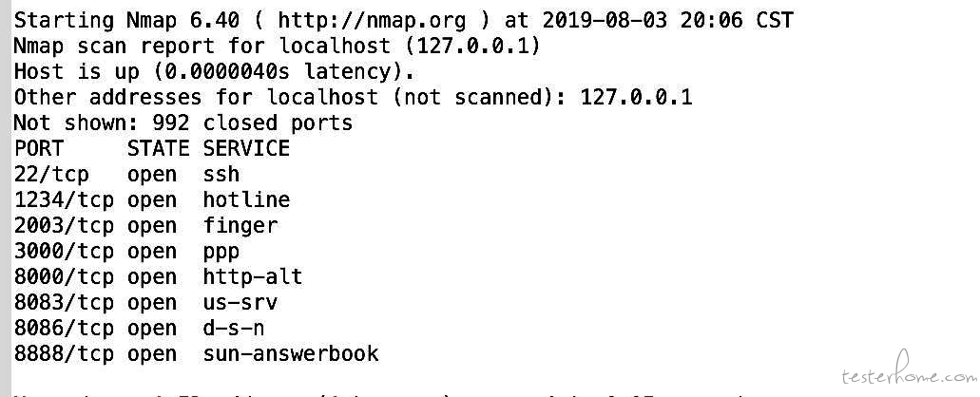This screenshot has height=397, width=980.
Task: Click the us-srv service name
Action: [x=240, y=303]
